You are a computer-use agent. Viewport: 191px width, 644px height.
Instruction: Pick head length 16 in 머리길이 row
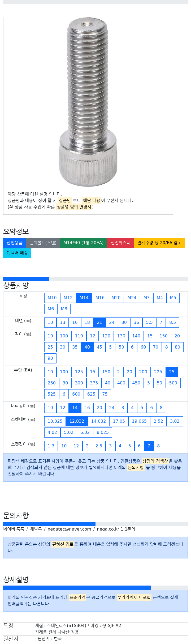(x=87, y=408)
